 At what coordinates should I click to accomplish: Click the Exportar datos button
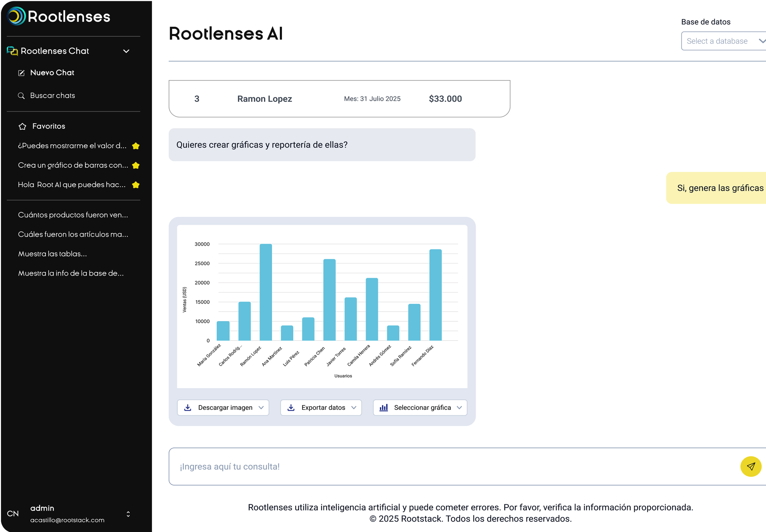pyautogui.click(x=321, y=407)
